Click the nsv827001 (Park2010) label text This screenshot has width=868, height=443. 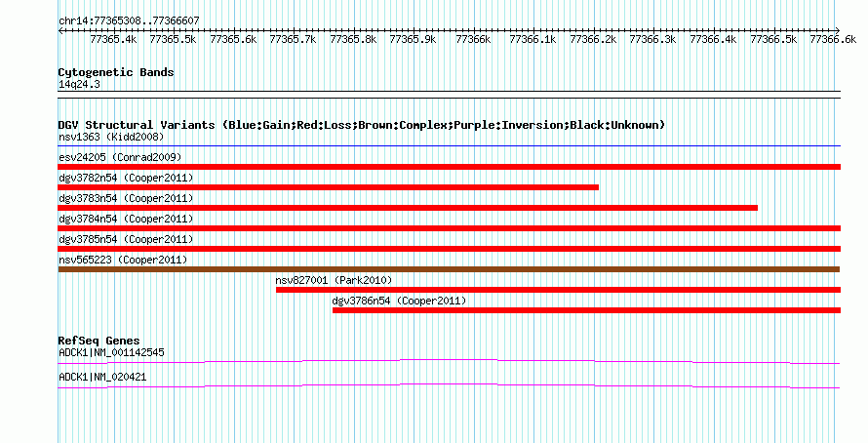pos(334,280)
